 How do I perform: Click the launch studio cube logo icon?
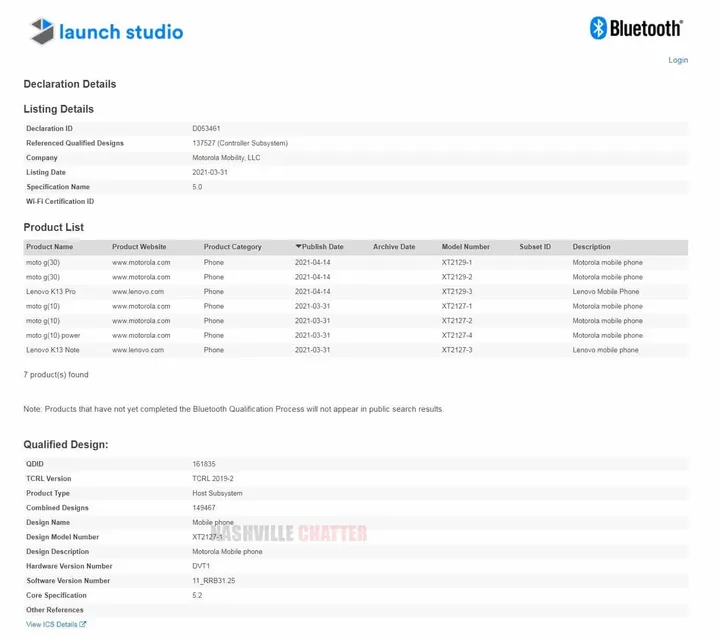(42, 31)
